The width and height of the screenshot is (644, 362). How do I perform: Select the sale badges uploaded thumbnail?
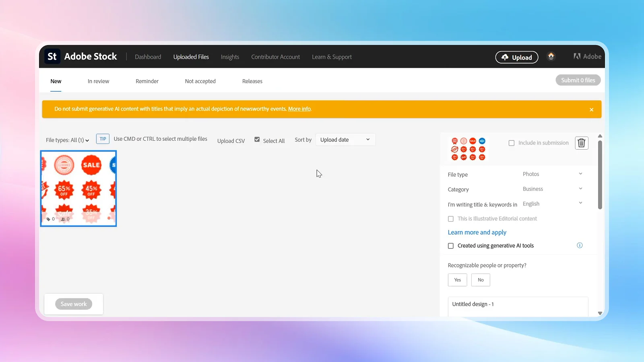[x=78, y=188]
